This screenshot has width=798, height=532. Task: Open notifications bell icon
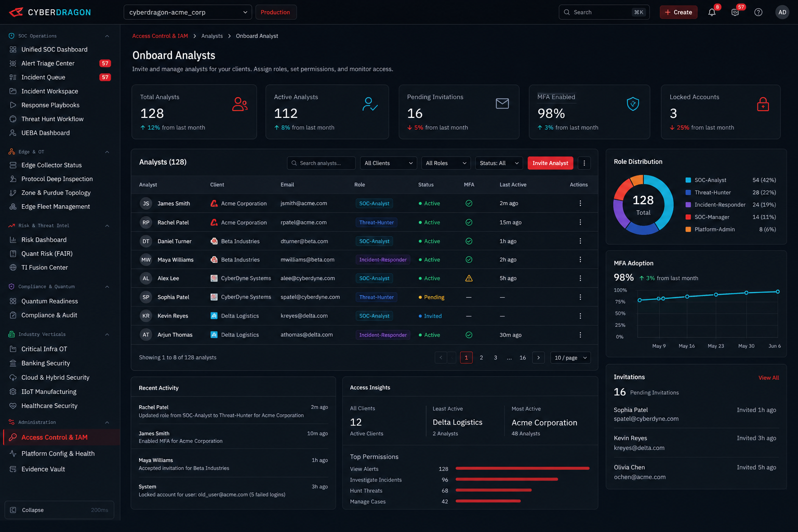click(x=712, y=12)
